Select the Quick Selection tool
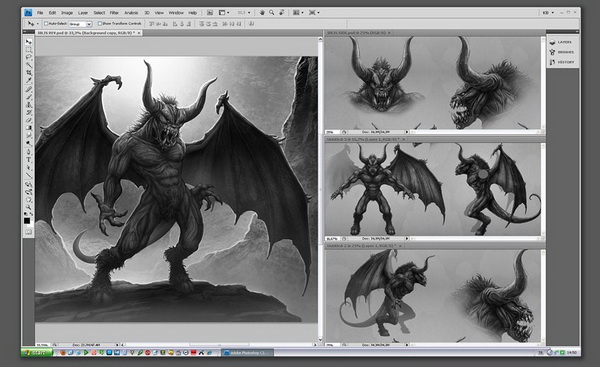Image resolution: width=600 pixels, height=367 pixels. pos(28,65)
